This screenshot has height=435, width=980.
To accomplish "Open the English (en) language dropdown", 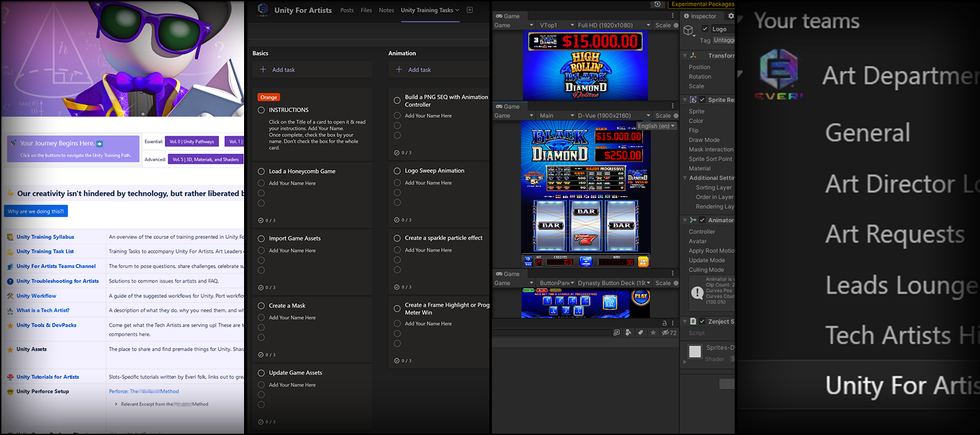I will (x=657, y=126).
